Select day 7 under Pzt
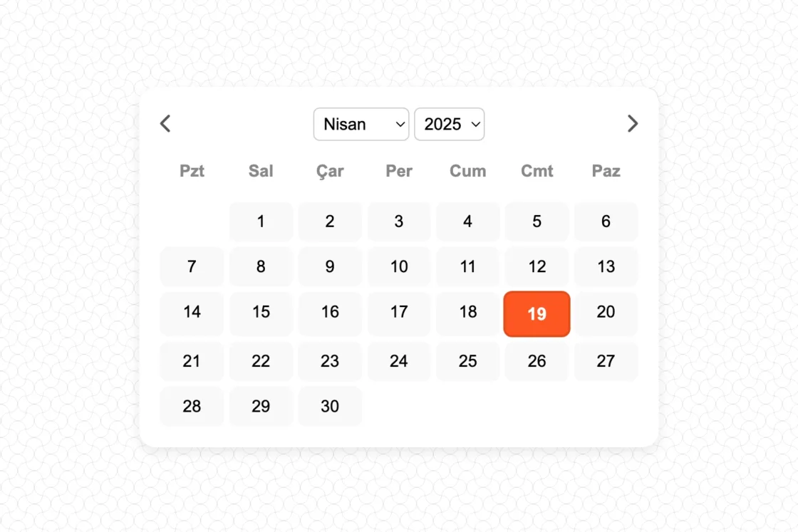 [x=192, y=266]
